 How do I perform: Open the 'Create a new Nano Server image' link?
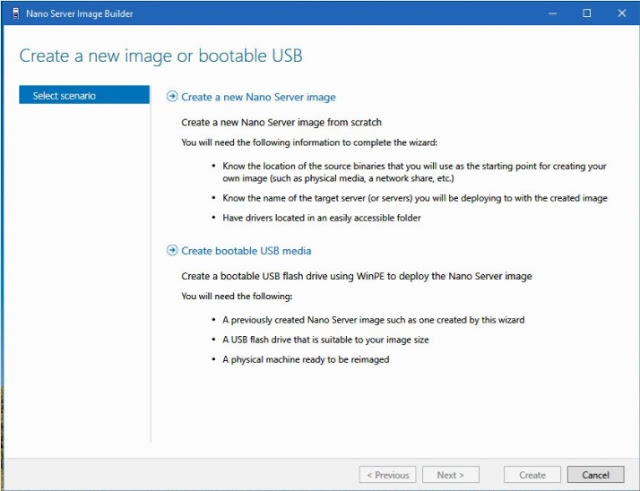[x=258, y=97]
